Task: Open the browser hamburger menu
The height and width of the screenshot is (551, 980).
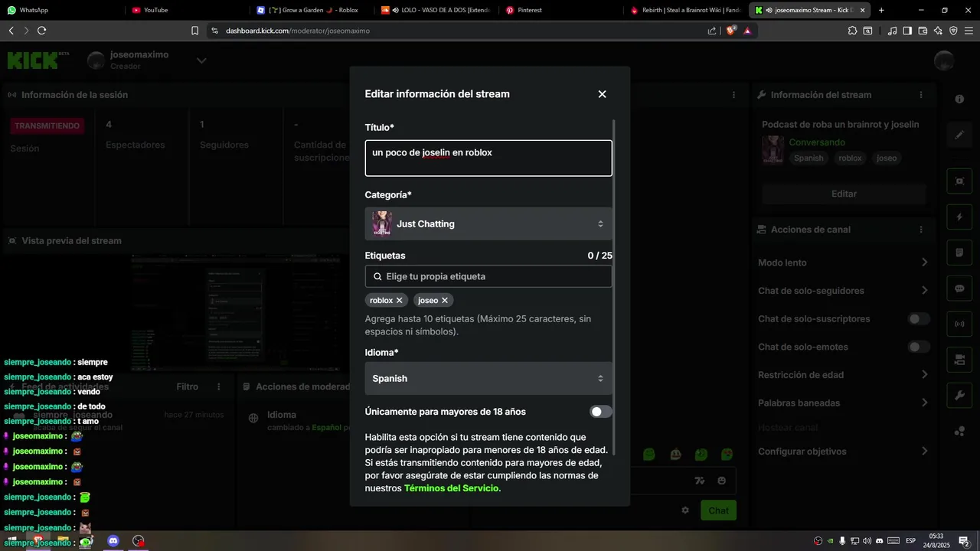Action: pyautogui.click(x=969, y=31)
